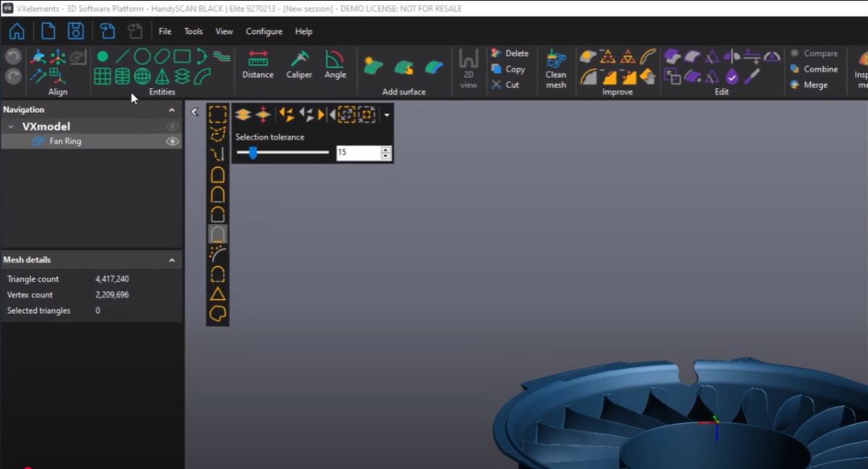Select the Caliper tool

298,65
